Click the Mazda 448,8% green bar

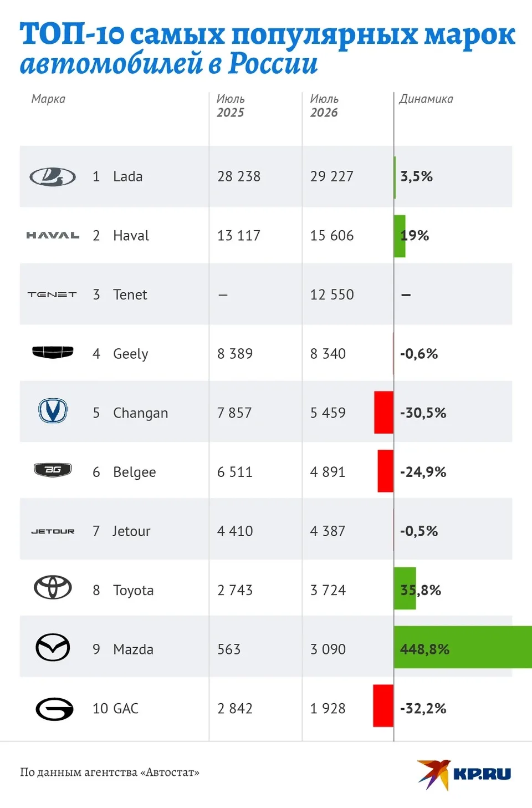(463, 647)
